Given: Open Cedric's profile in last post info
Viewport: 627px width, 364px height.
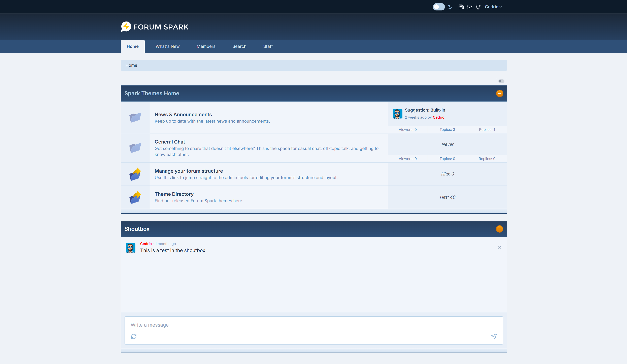Looking at the screenshot, I should point(438,117).
